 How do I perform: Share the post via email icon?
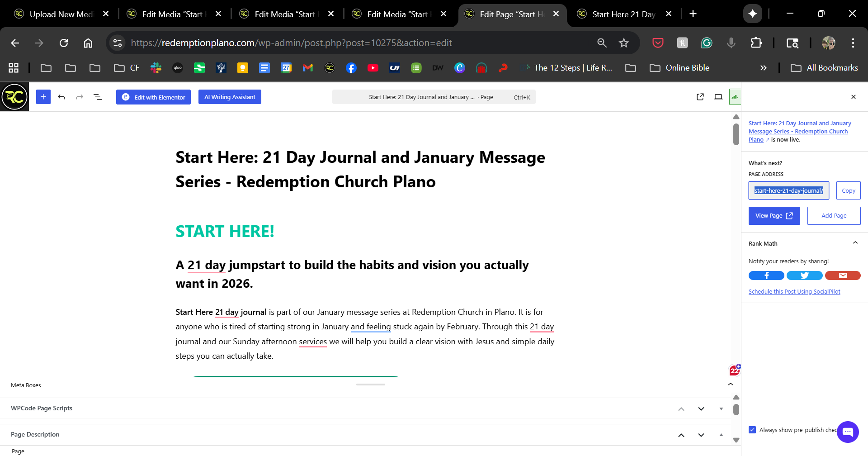[843, 275]
